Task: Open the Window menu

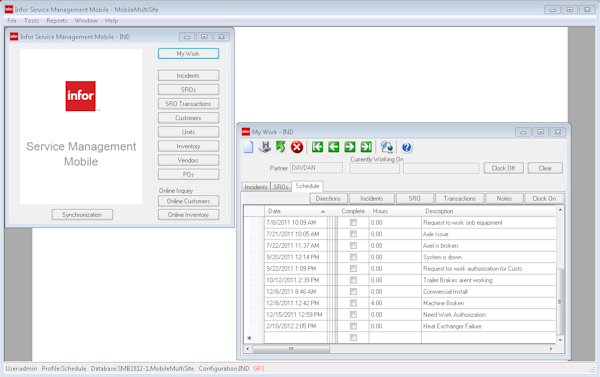Action: (x=86, y=21)
